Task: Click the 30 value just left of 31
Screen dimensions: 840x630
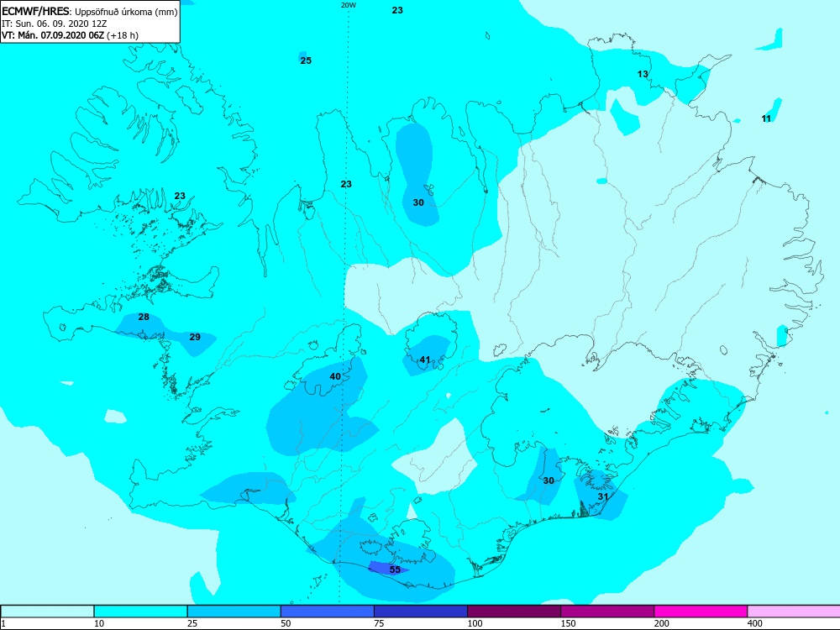Action: point(549,480)
